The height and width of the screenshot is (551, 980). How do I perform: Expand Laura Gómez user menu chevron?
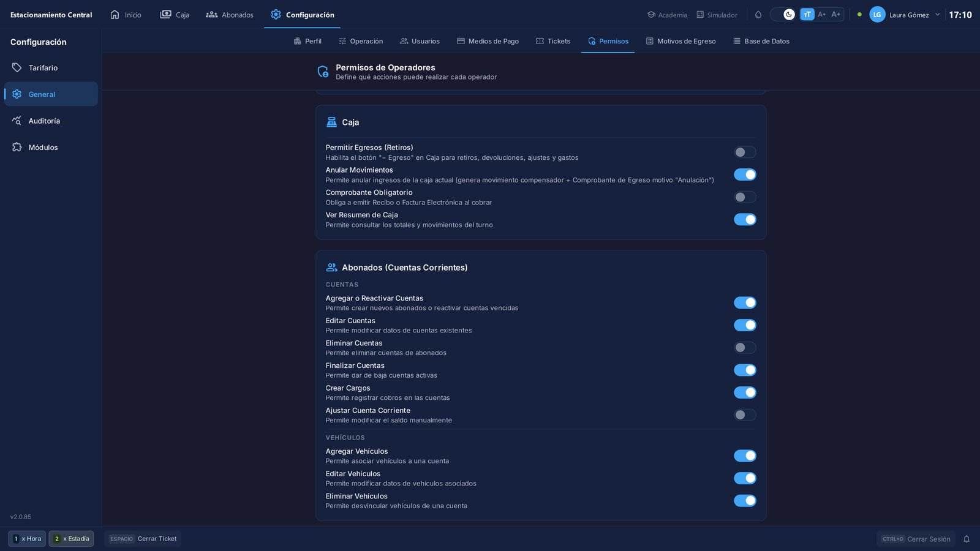937,15
